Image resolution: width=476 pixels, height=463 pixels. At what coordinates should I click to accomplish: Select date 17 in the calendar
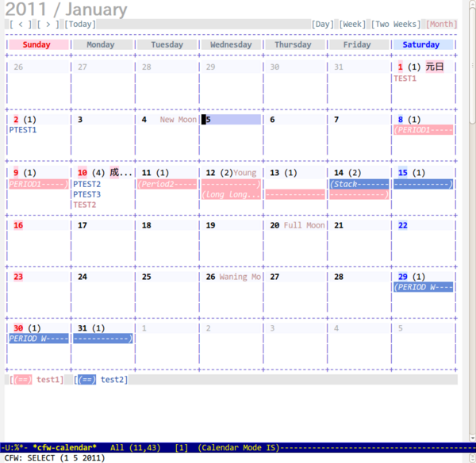point(83,225)
